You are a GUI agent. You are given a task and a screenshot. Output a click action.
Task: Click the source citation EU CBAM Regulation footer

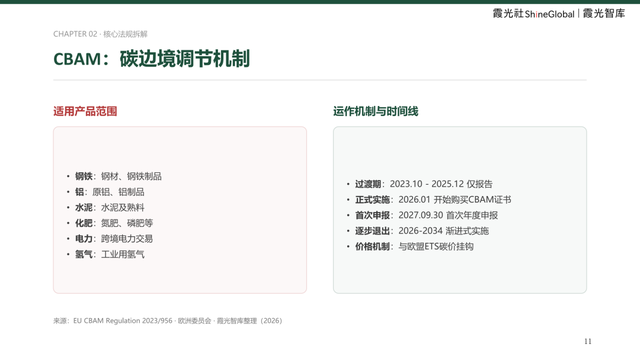click(167, 321)
